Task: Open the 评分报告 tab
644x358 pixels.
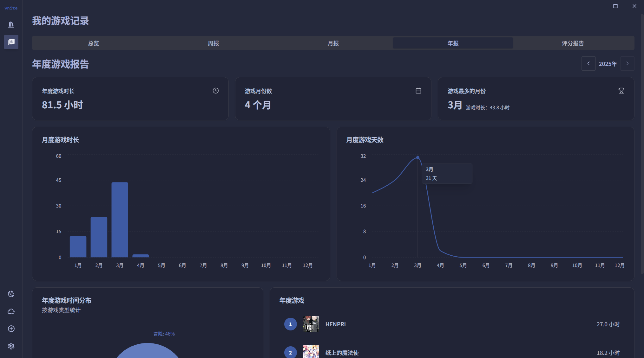Action: tap(573, 43)
